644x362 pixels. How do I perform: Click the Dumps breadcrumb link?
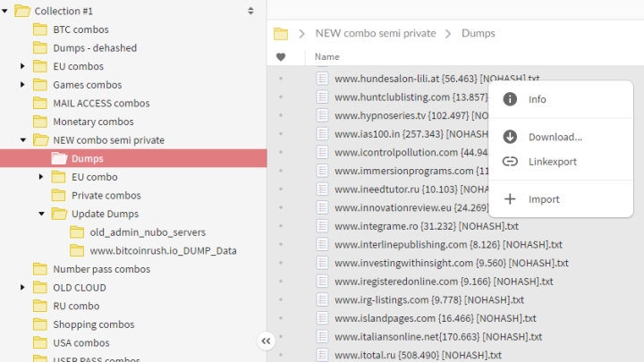point(478,34)
